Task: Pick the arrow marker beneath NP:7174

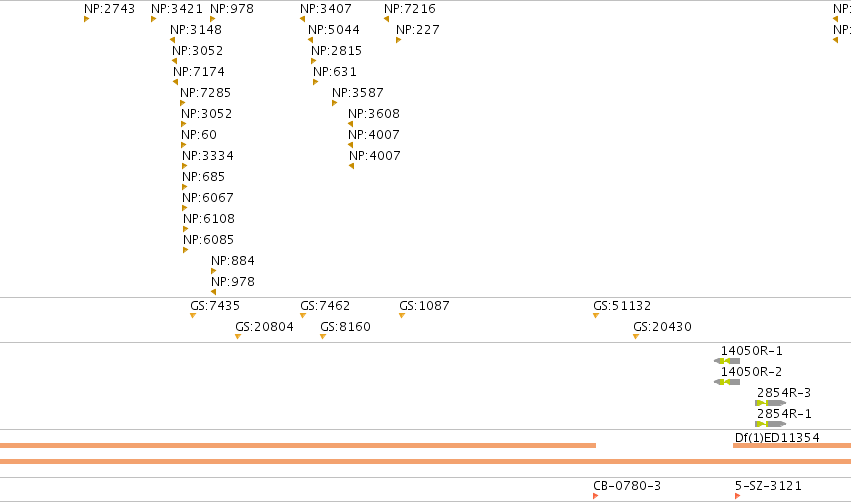Action: click(x=175, y=82)
